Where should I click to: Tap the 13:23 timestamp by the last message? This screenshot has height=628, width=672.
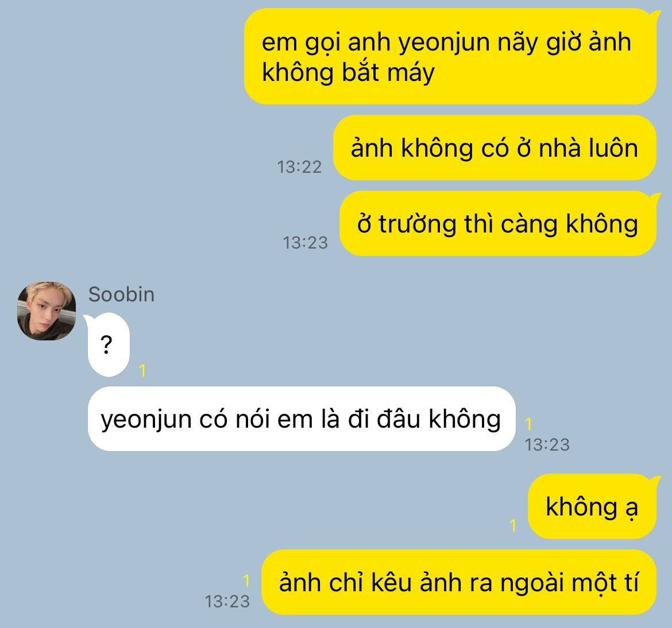tap(227, 602)
